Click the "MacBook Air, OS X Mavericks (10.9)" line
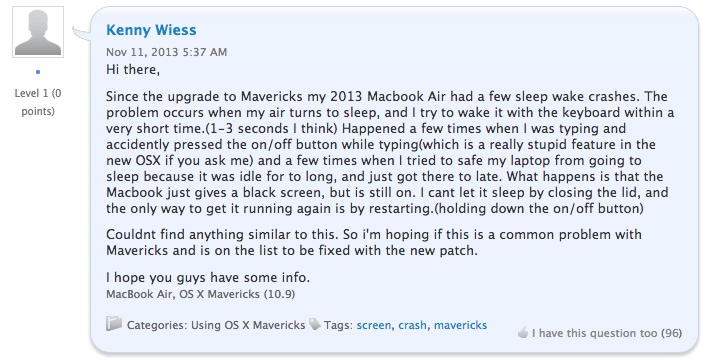The image size is (714, 360). (200, 294)
